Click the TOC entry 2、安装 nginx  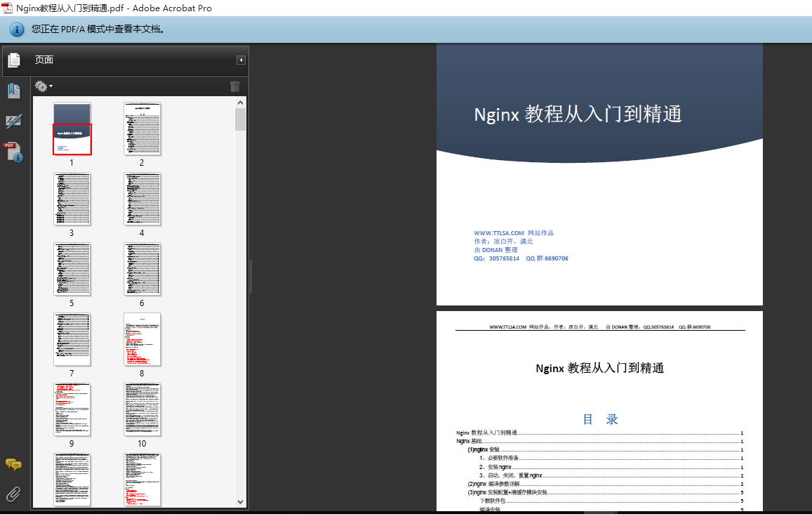click(x=611, y=468)
